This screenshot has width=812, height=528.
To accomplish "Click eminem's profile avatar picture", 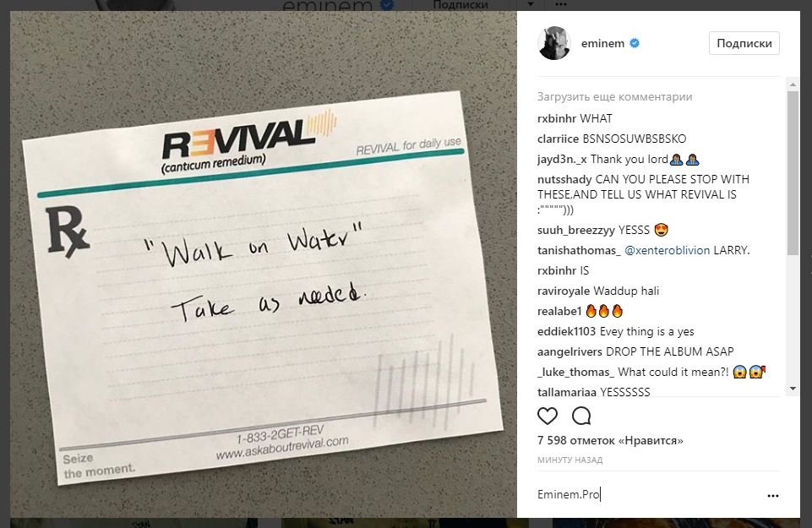I will point(554,43).
